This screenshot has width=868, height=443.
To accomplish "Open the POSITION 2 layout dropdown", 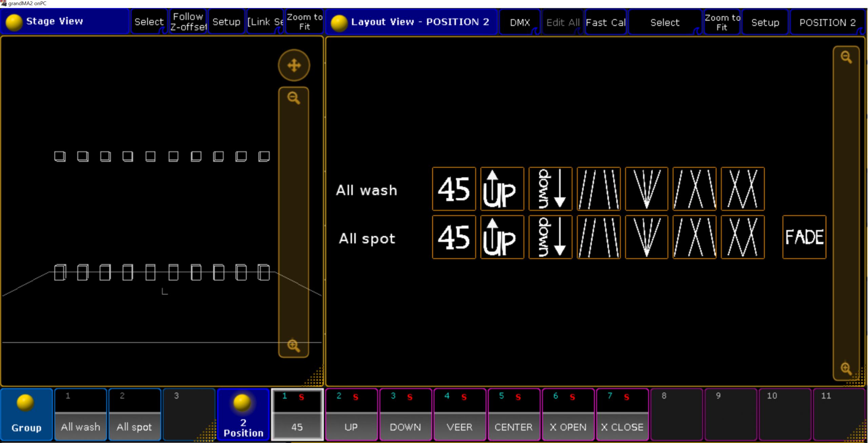I will (828, 22).
